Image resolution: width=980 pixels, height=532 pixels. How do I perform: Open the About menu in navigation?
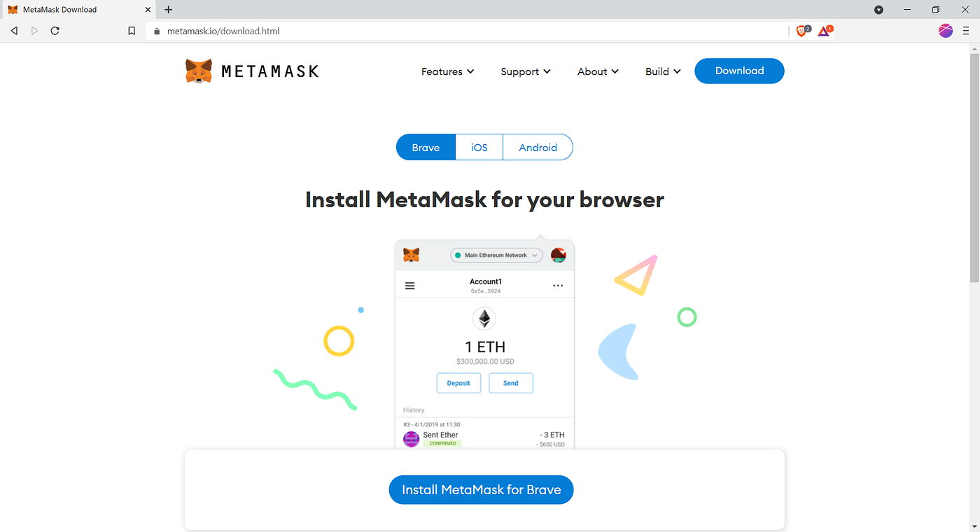tap(598, 71)
